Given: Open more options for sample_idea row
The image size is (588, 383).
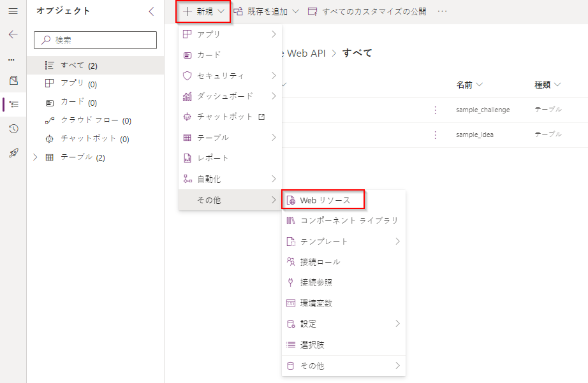Looking at the screenshot, I should tap(436, 135).
